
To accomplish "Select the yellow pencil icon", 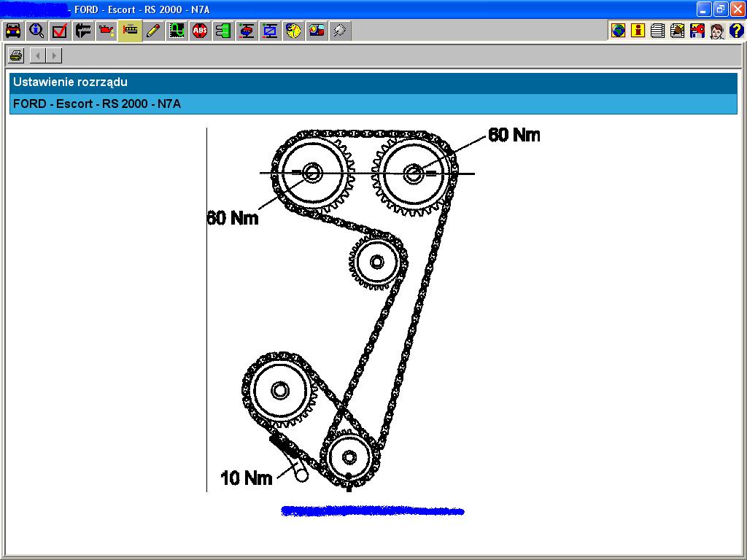I will pos(153,31).
